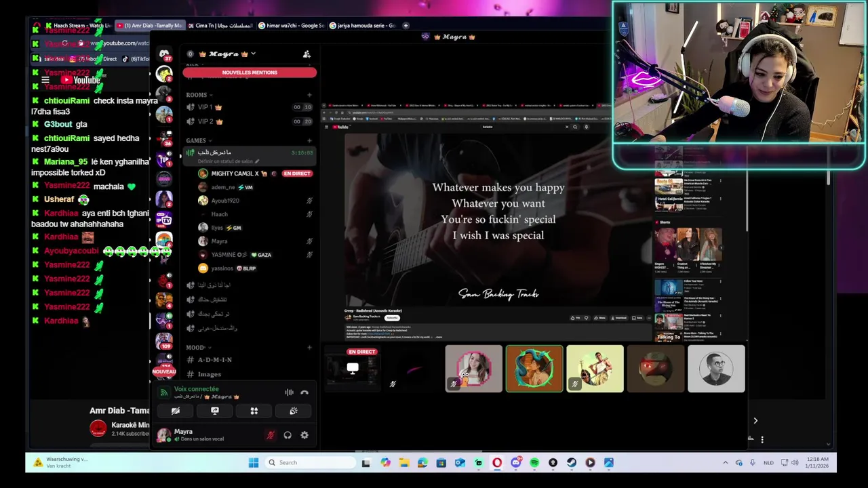Open the NOUVEAU unread servers indicator
The height and width of the screenshot is (488, 868).
click(164, 371)
